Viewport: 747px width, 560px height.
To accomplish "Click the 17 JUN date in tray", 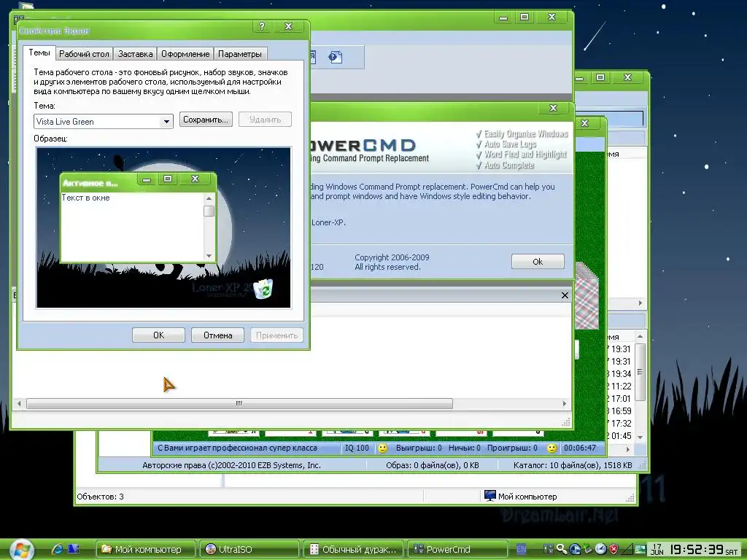I will pos(657,550).
